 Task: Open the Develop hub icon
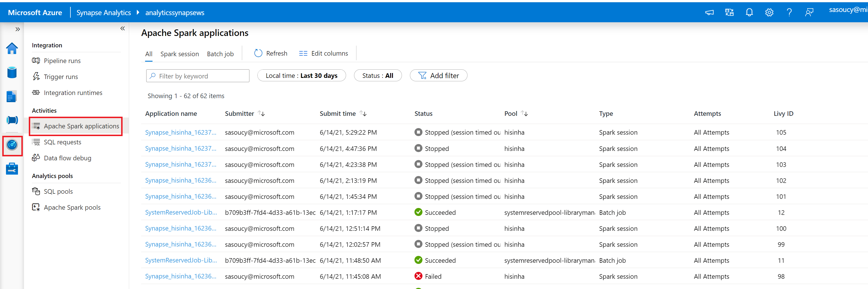pos(11,96)
